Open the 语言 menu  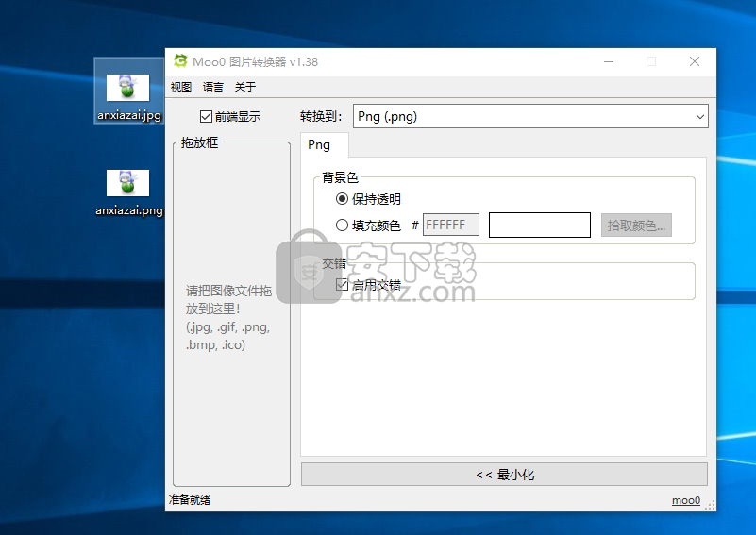[x=213, y=87]
